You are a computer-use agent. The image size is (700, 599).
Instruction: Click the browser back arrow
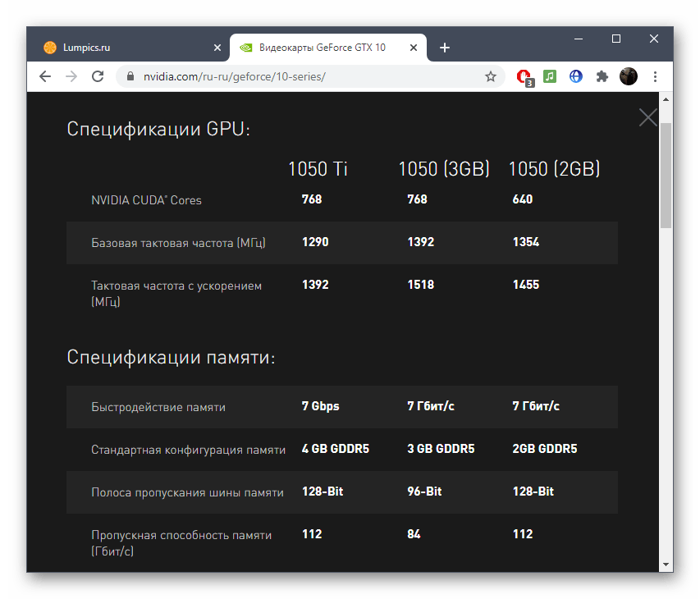(45, 76)
